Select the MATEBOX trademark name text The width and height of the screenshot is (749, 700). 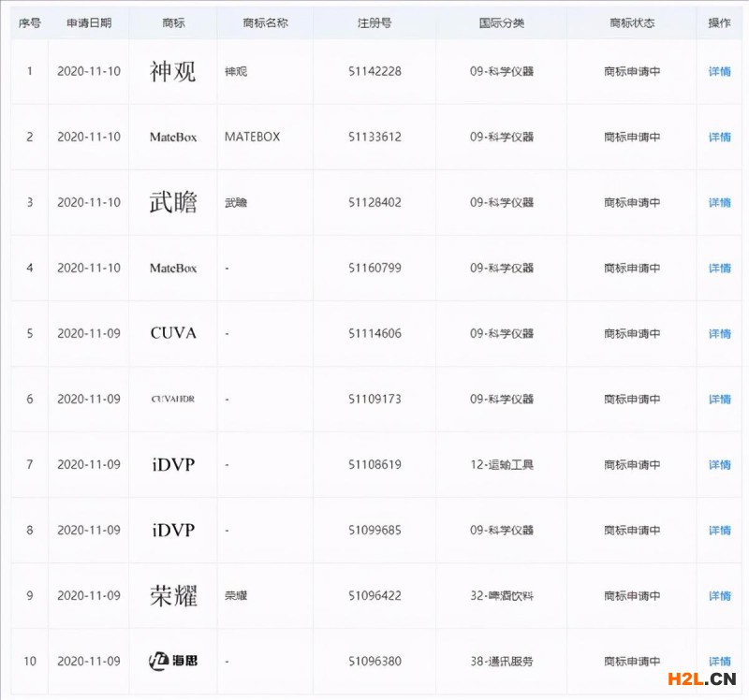(x=252, y=137)
